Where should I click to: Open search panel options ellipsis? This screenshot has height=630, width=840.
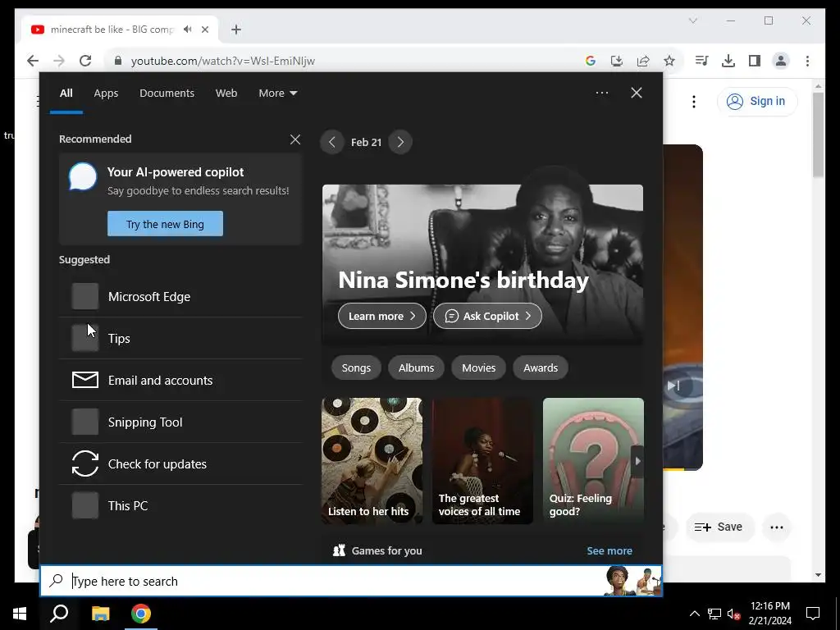click(x=601, y=93)
